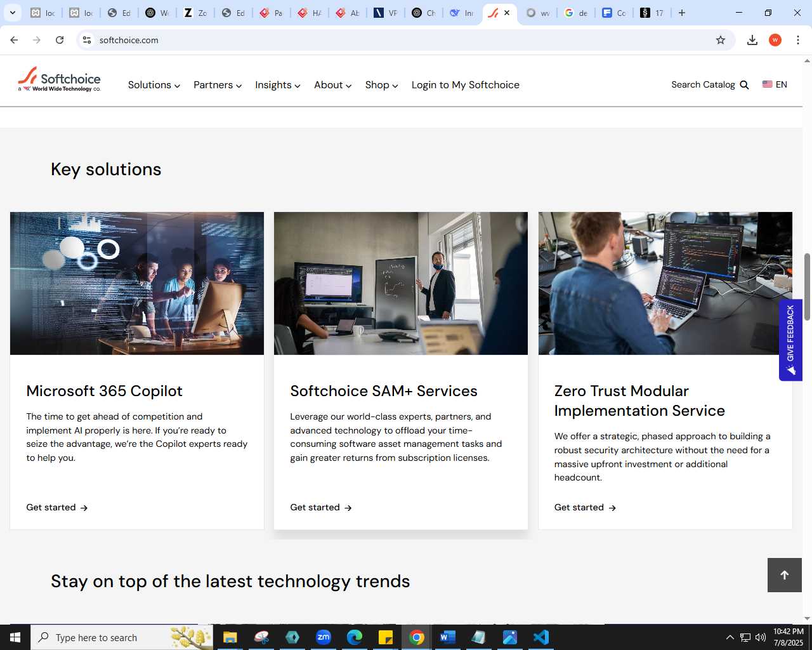
Task: Switch to the tab labeled 17
Action: coord(652,13)
